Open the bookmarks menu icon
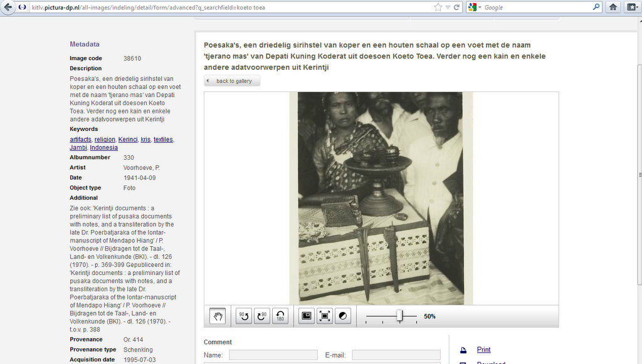642x364 pixels. [632, 7]
